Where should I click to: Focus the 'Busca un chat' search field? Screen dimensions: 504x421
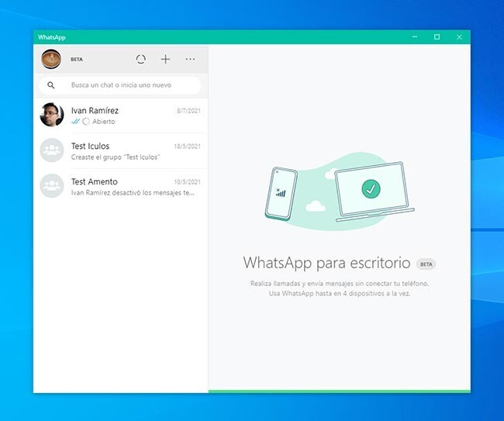(120, 85)
